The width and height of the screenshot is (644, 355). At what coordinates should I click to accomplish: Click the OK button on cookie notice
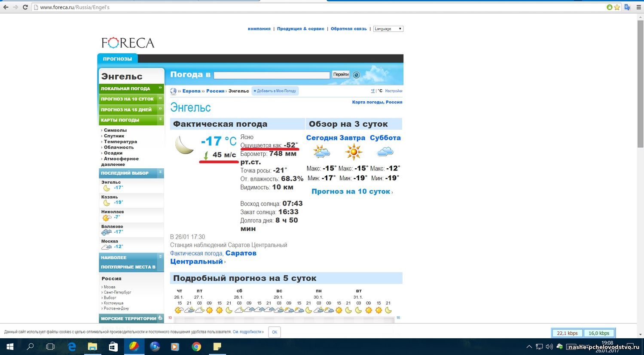click(x=274, y=332)
